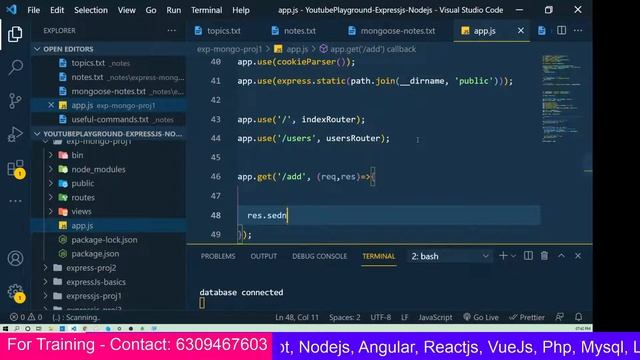The height and width of the screenshot is (360, 640).
Task: Go to line via Ln 48, Col 11
Action: tap(297, 317)
